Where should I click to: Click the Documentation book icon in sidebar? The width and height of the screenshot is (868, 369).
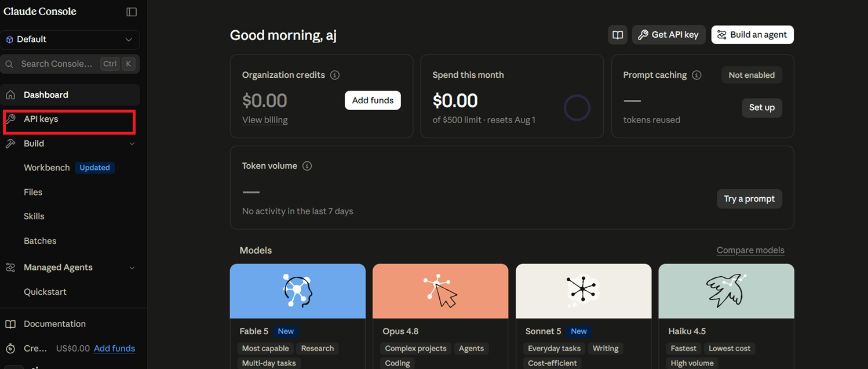pos(10,324)
